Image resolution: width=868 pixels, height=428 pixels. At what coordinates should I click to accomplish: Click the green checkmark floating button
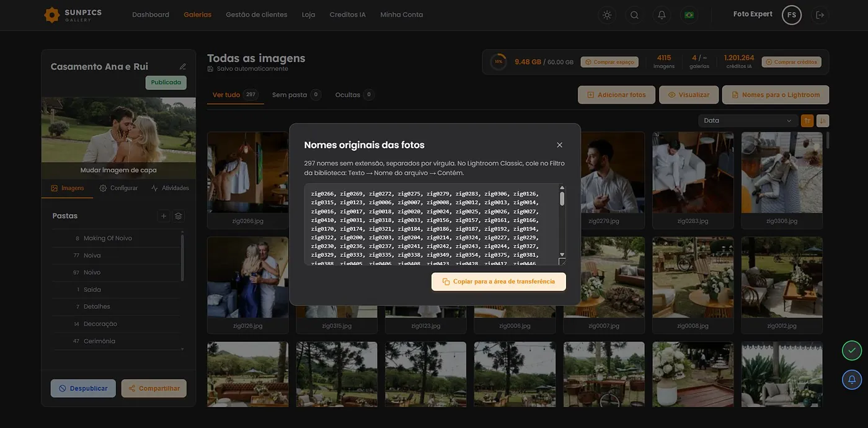(852, 350)
